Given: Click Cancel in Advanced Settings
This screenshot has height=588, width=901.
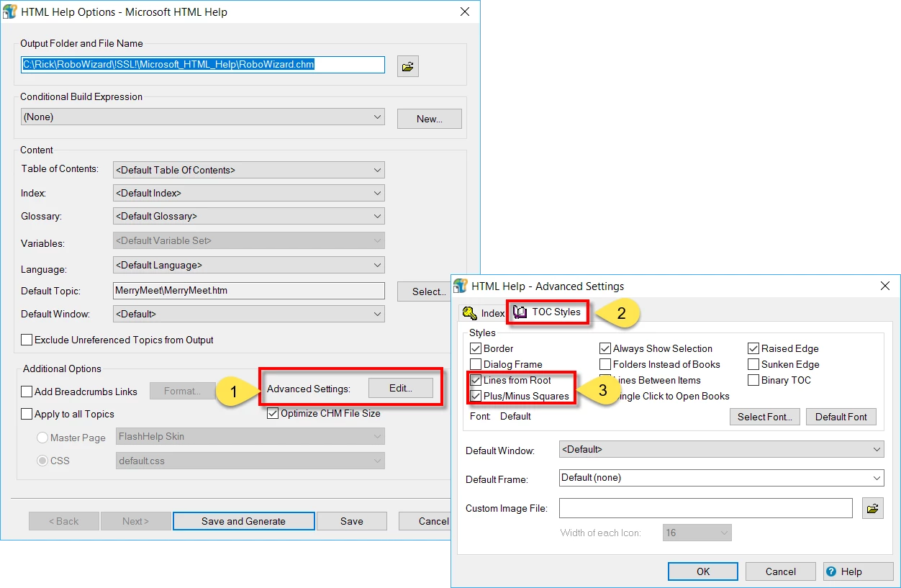Looking at the screenshot, I should [780, 571].
